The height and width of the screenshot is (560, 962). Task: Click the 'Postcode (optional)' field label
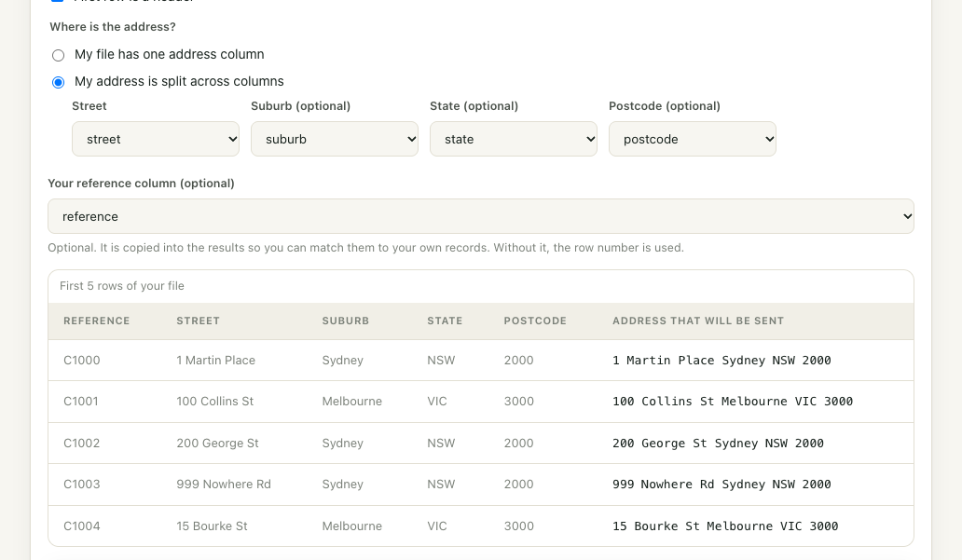[x=665, y=106]
